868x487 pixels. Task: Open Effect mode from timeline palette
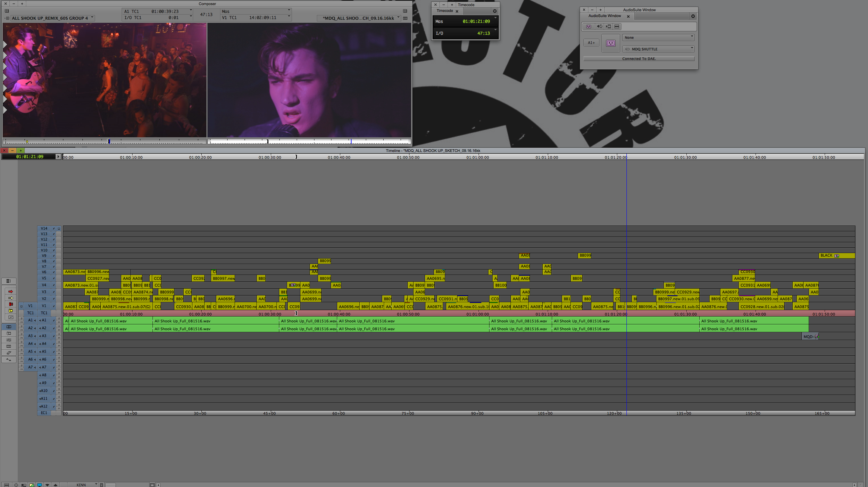[x=9, y=340]
